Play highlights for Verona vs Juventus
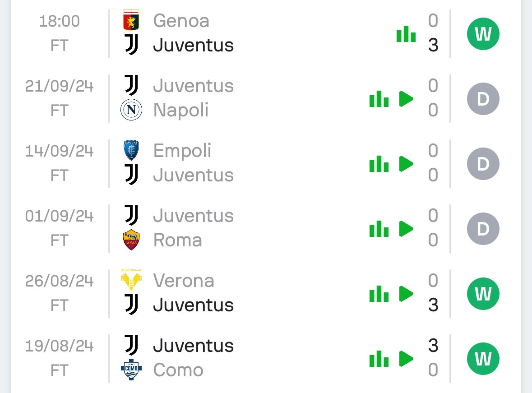Screen dimensions: 532x393 click(x=406, y=294)
